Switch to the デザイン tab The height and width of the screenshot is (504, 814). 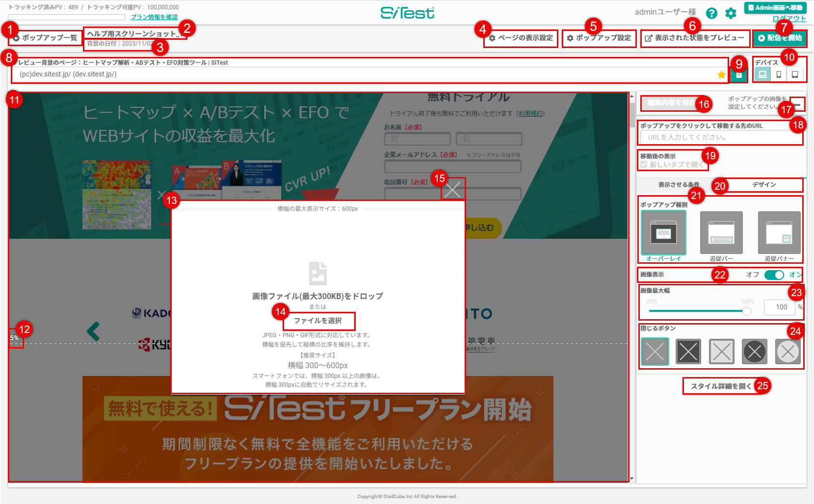point(764,185)
